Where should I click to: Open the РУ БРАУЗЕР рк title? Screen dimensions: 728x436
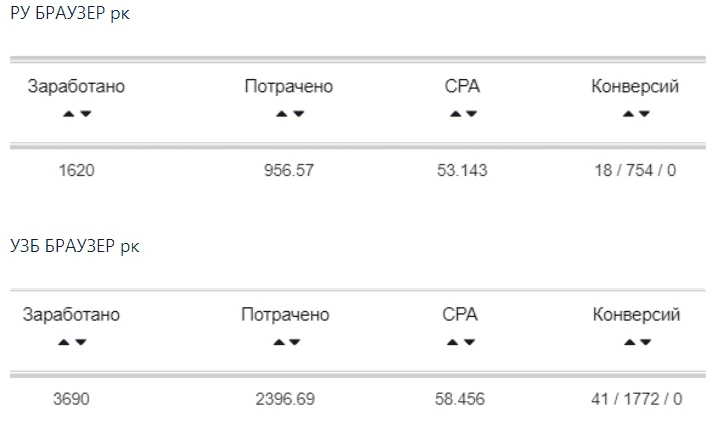(70, 13)
